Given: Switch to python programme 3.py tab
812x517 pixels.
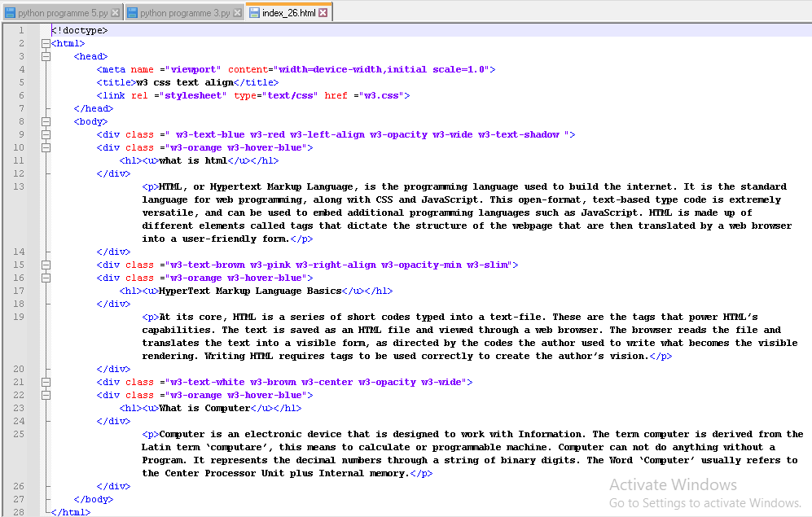Looking at the screenshot, I should [184, 13].
